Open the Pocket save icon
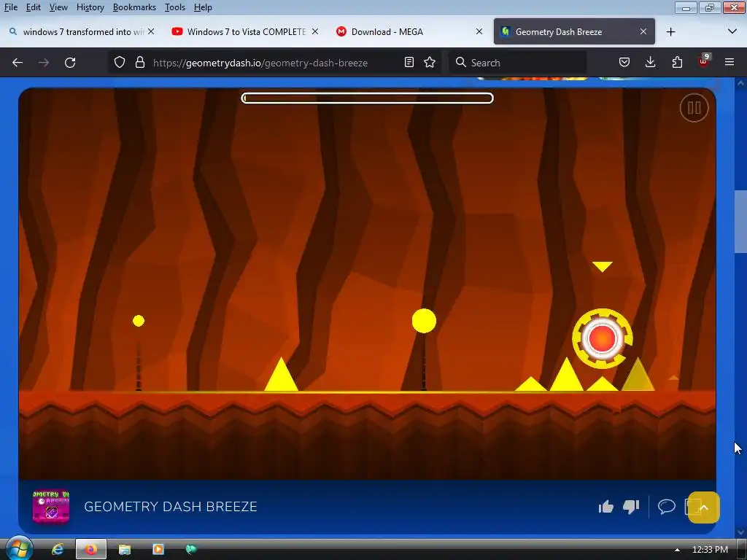Viewport: 747px width, 560px height. 624,63
